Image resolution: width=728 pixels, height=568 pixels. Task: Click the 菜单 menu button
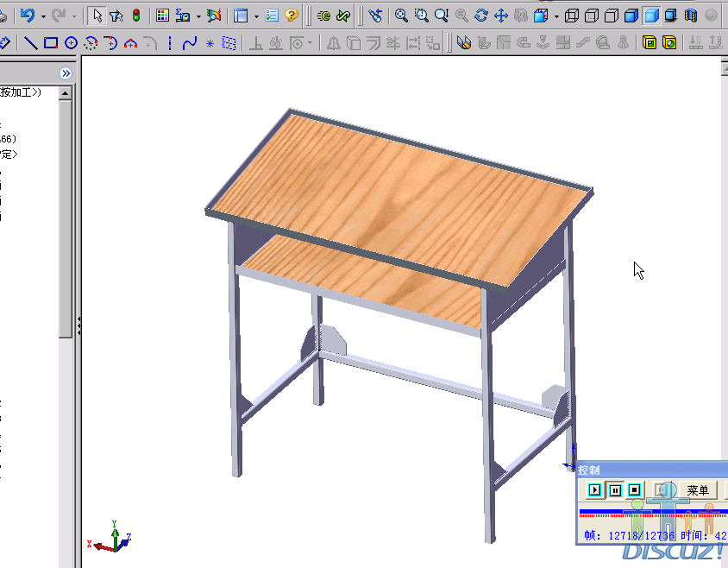click(x=697, y=490)
